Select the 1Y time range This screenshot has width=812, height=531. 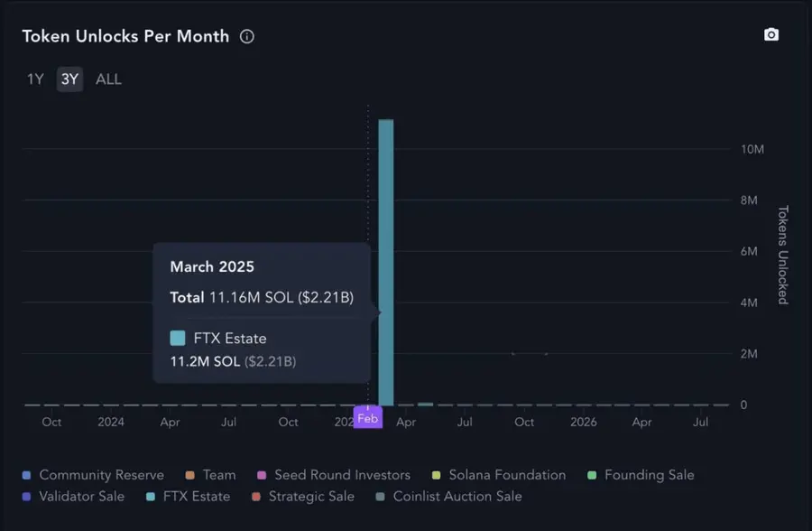(35, 79)
